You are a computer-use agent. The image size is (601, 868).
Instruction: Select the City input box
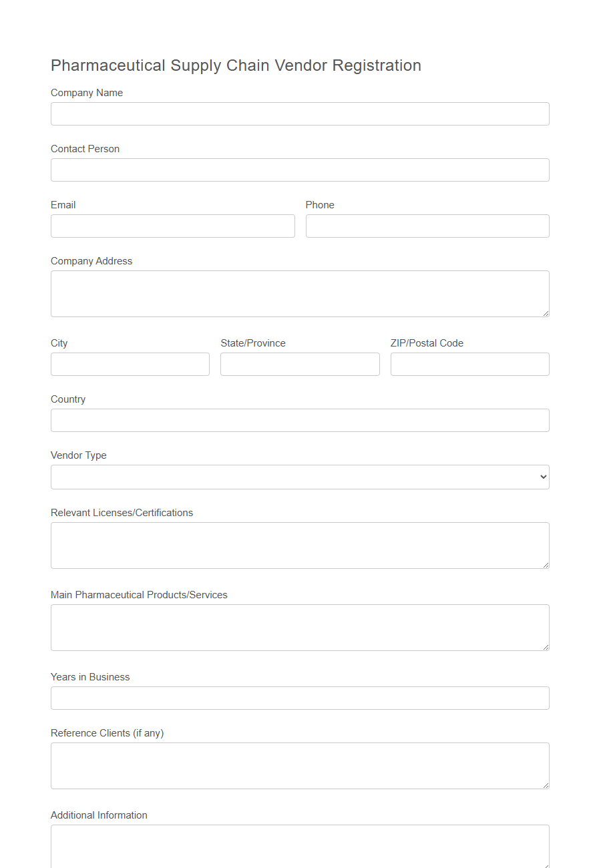[x=130, y=364]
